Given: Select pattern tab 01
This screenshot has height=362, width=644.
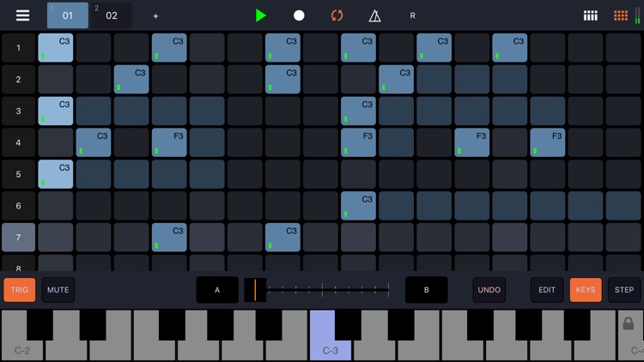Looking at the screenshot, I should pyautogui.click(x=68, y=15).
